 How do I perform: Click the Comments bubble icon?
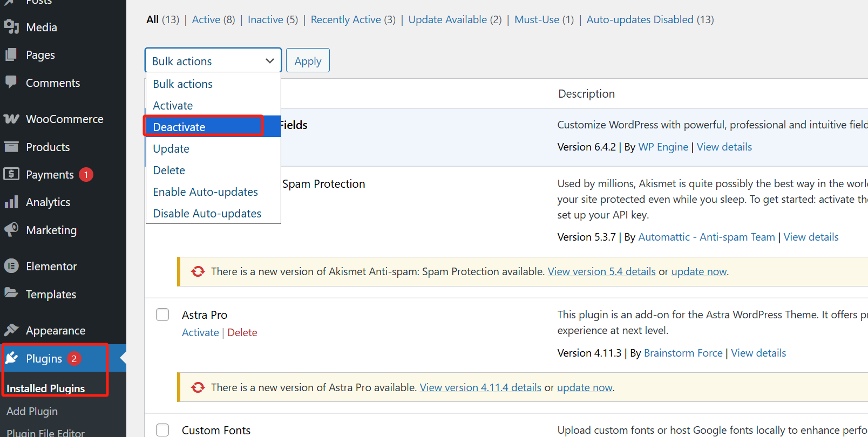[11, 82]
